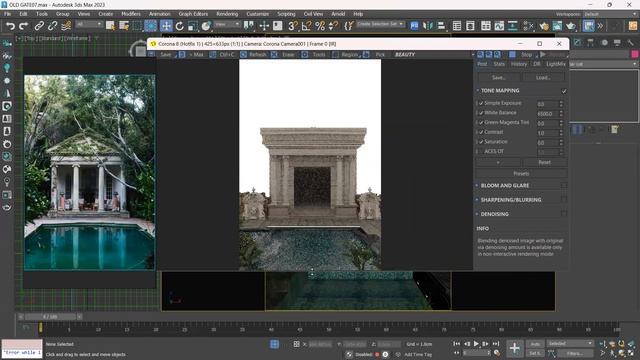Expand the Sharpening/Blurring section
The width and height of the screenshot is (640, 360).
click(x=477, y=200)
